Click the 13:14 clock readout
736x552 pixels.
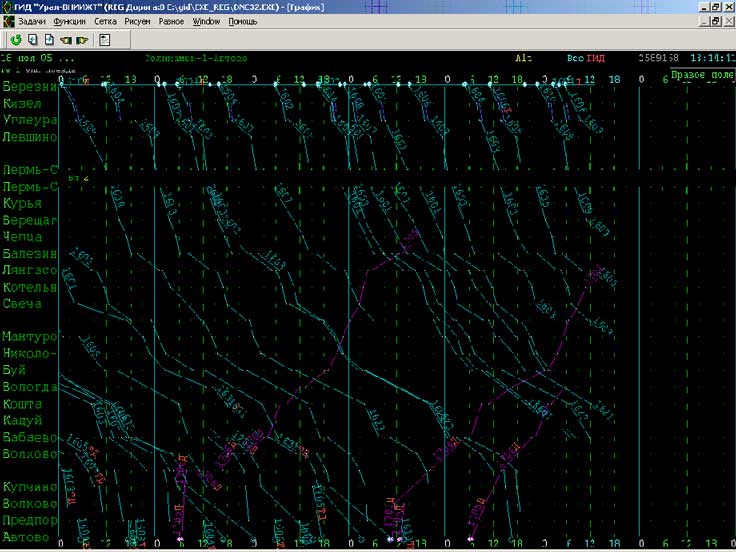click(x=713, y=58)
